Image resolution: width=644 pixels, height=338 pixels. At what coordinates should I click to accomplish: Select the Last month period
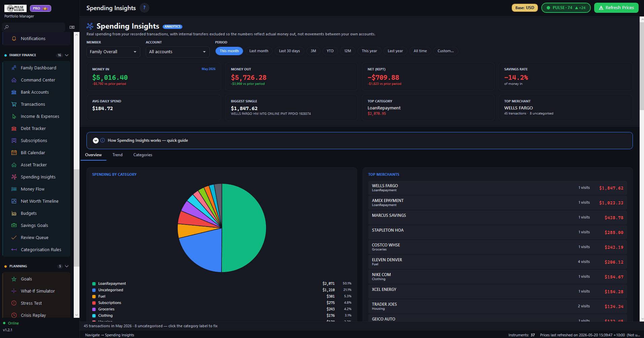(259, 51)
